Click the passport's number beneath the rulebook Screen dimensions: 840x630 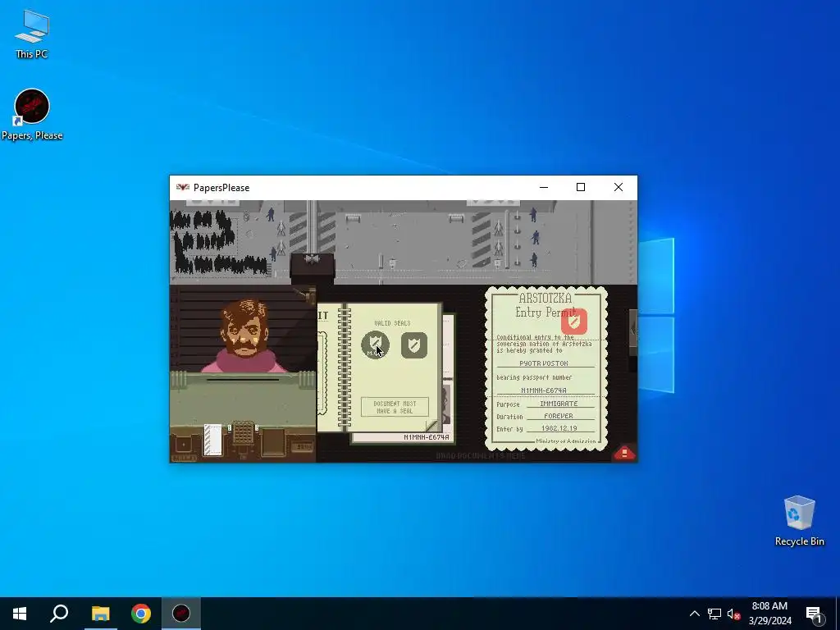(x=427, y=437)
